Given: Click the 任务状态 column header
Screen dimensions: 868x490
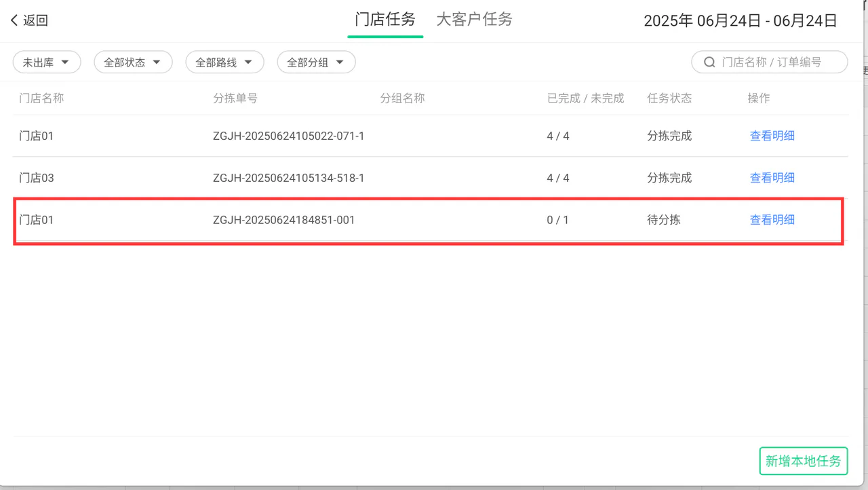Looking at the screenshot, I should pyautogui.click(x=670, y=98).
